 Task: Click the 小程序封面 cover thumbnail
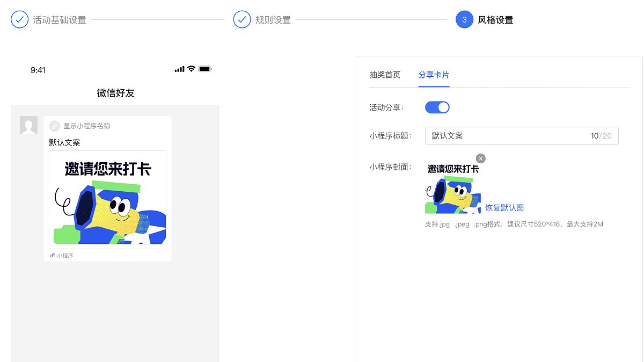tap(453, 186)
